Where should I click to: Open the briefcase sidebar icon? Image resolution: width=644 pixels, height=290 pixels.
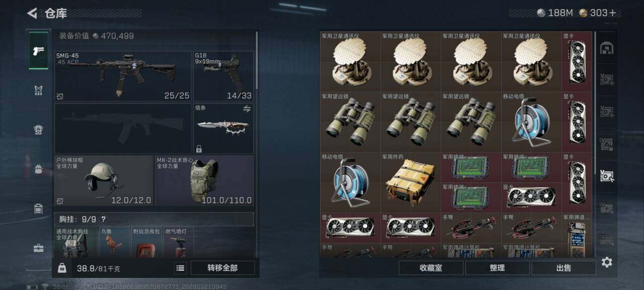39,248
